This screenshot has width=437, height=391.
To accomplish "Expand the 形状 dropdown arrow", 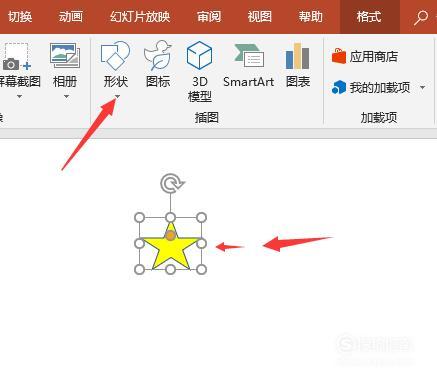I will (x=117, y=97).
